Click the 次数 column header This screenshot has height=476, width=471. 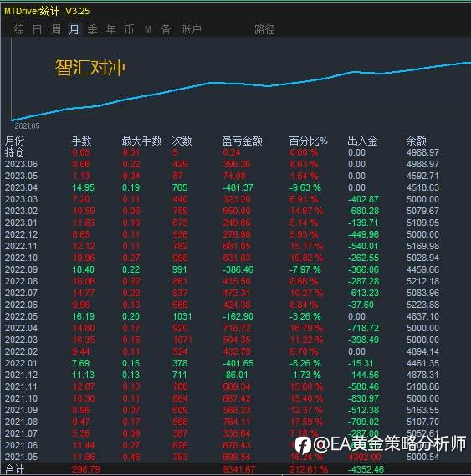(x=182, y=141)
